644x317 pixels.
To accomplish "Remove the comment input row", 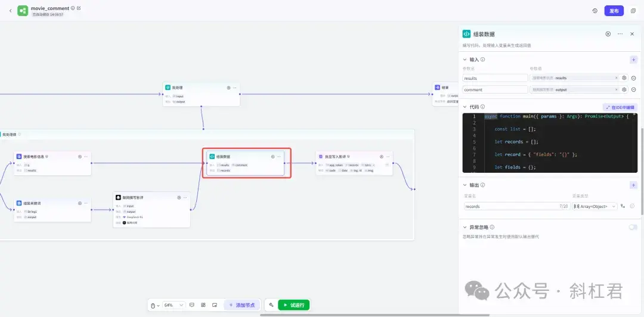I will pos(634,89).
